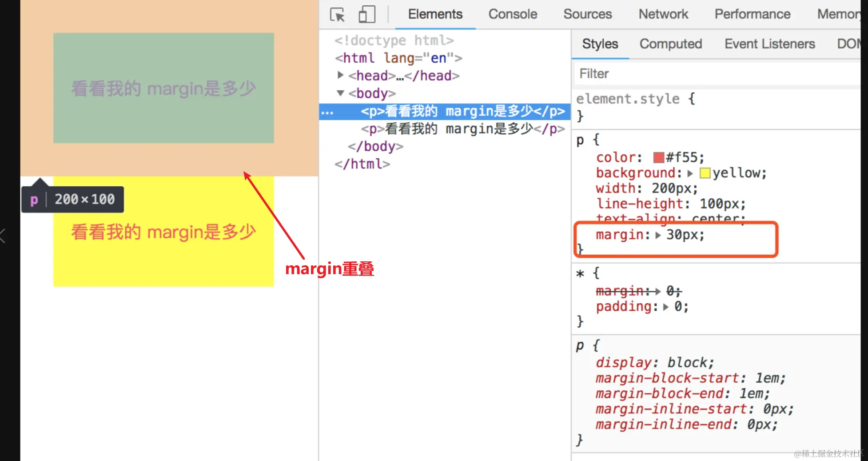This screenshot has width=868, height=461.
Task: Switch to the Computed sub-tab
Action: (x=671, y=44)
